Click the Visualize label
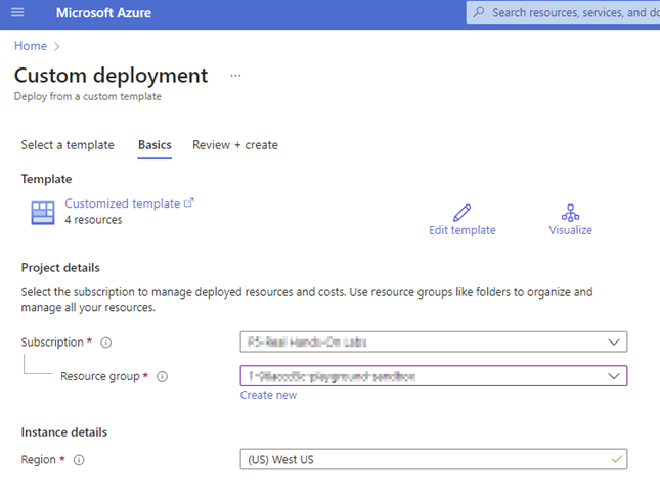Viewport: 660px width, 502px height. 570,230
